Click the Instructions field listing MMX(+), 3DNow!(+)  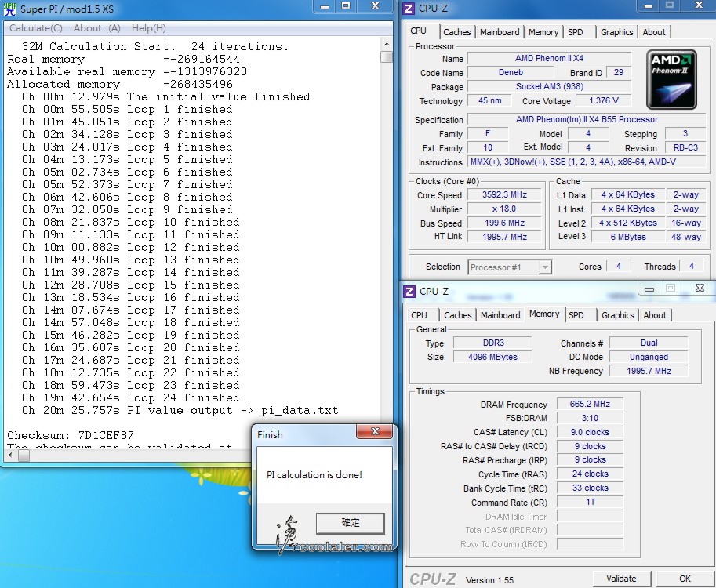point(587,162)
